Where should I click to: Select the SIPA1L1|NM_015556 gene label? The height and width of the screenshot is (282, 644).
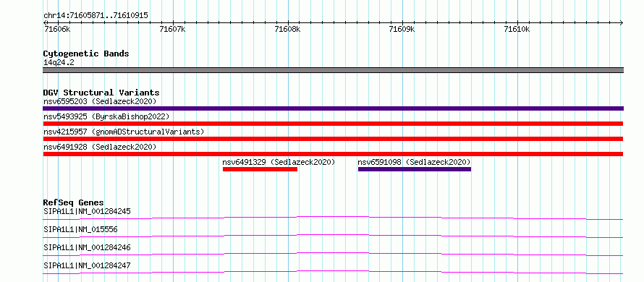(x=80, y=229)
